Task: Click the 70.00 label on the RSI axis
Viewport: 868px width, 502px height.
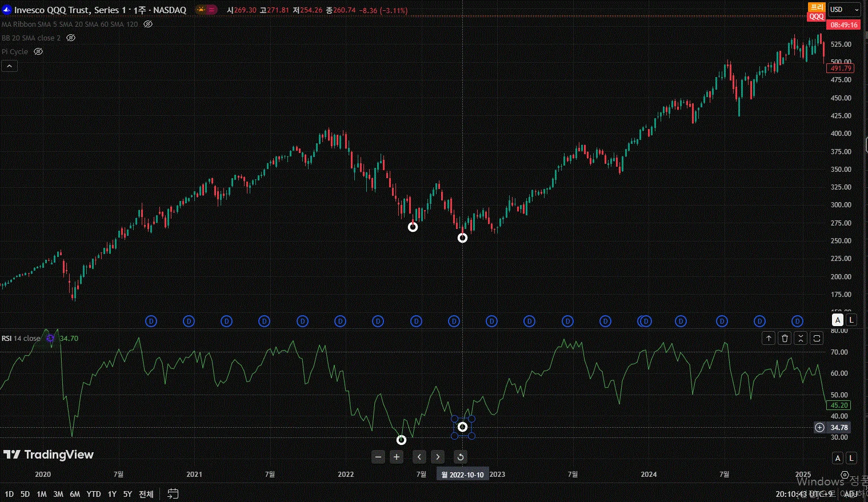Action: click(839, 352)
